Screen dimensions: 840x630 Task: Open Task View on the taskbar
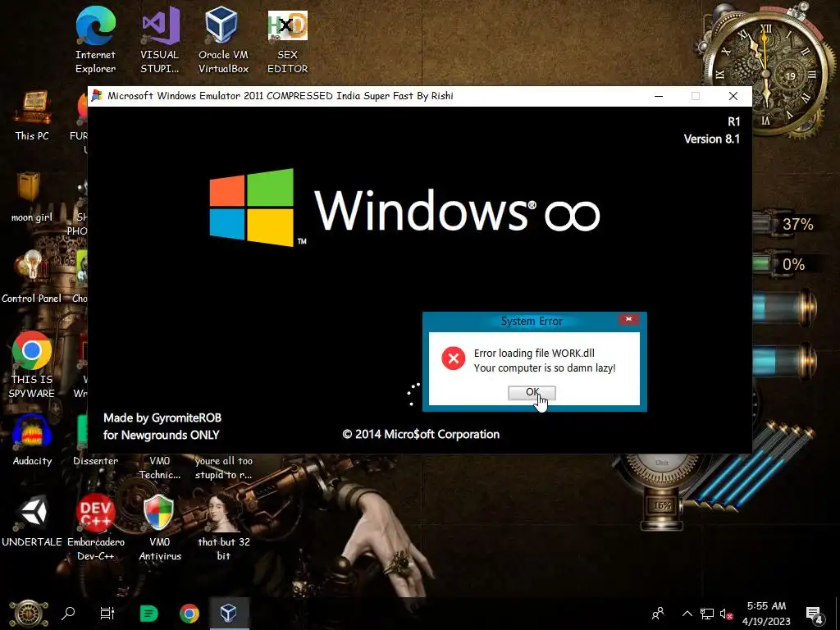(x=107, y=614)
